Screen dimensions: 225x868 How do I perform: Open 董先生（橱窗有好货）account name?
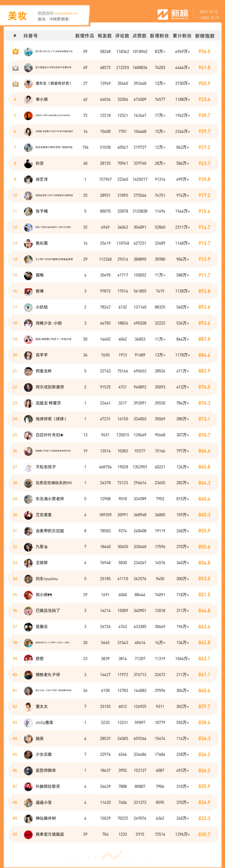[53, 84]
